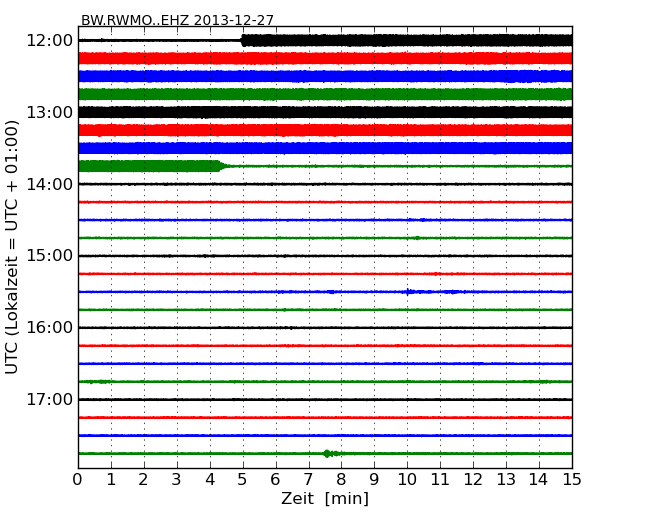Viewport: 650px width, 520px height.
Task: Click the Zeit [min] axis label
Action: 325,498
